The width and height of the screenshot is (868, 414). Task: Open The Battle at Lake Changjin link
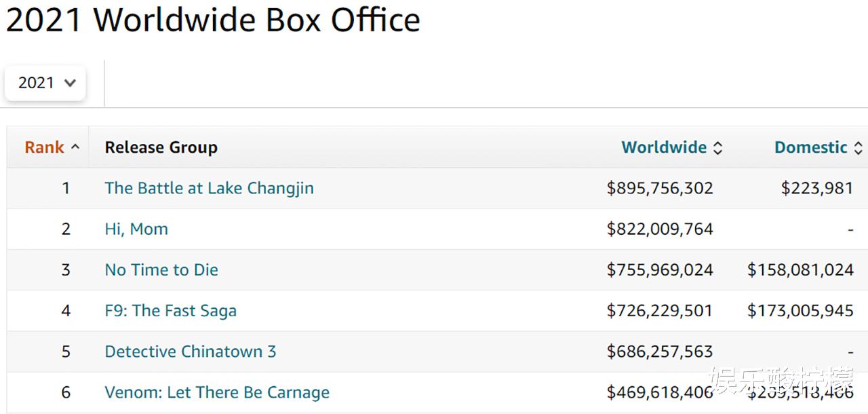[209, 188]
